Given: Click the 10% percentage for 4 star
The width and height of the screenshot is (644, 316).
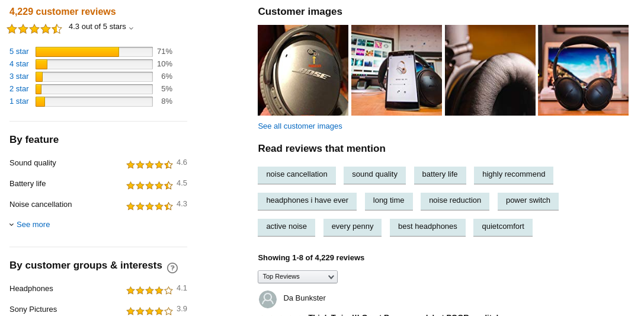Looking at the screenshot, I should (165, 63).
